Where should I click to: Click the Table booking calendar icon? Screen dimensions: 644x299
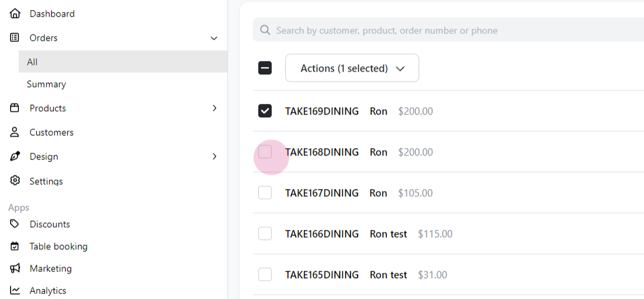coord(14,247)
